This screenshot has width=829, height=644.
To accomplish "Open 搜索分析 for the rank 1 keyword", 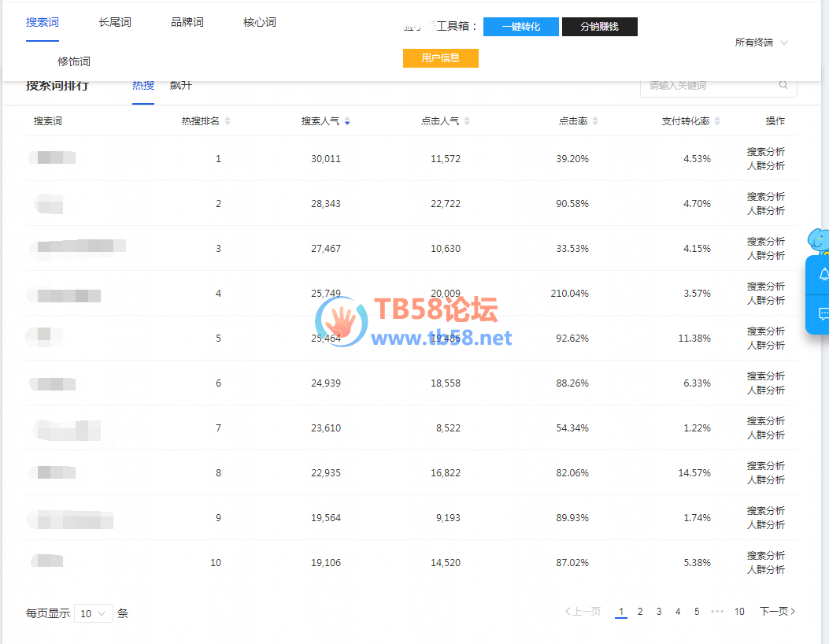I will point(765,152).
